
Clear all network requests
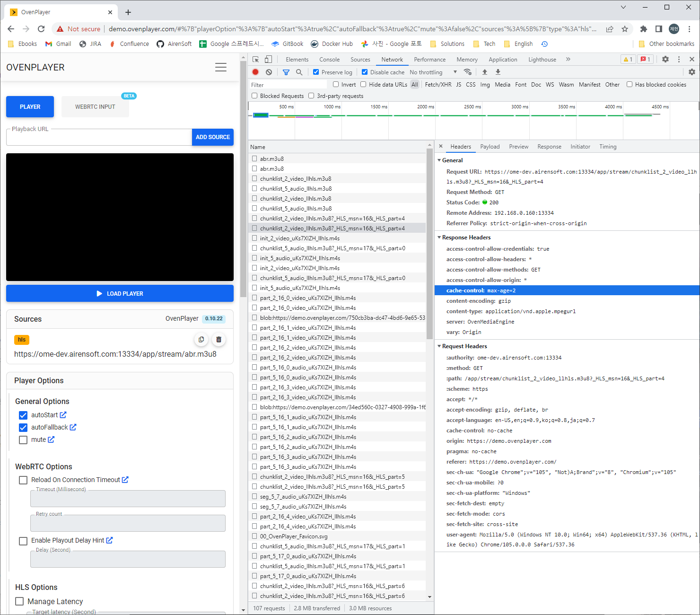269,72
